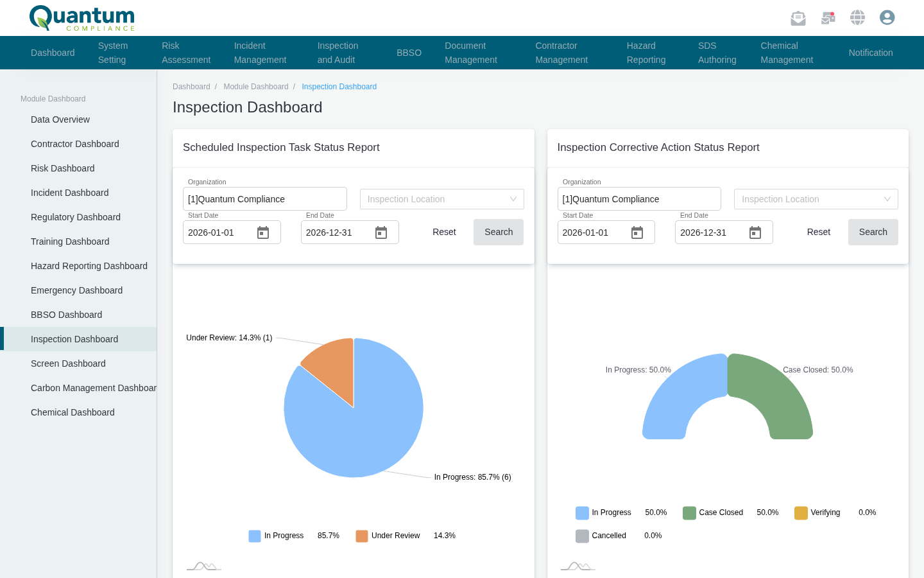Screen dimensions: 924x578
Task: Click Organization field in Corrective Action report
Action: pos(639,199)
